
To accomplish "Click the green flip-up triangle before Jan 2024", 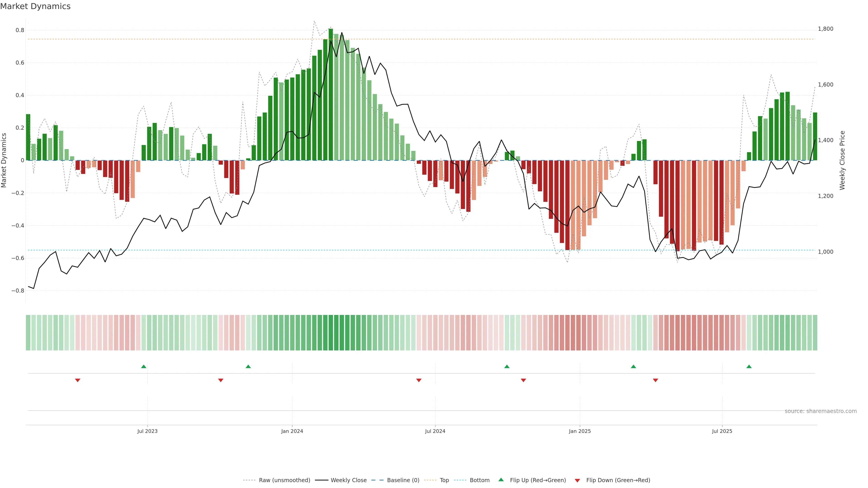I will [248, 366].
